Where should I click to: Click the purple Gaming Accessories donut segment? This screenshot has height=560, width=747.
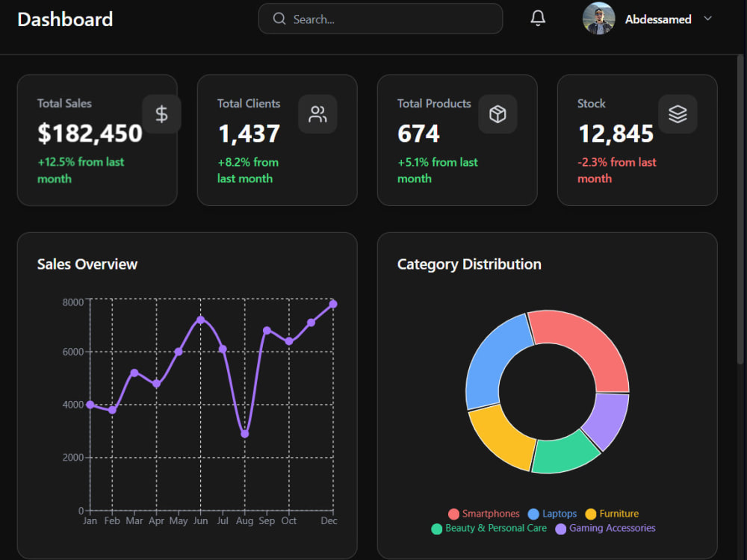(x=610, y=420)
